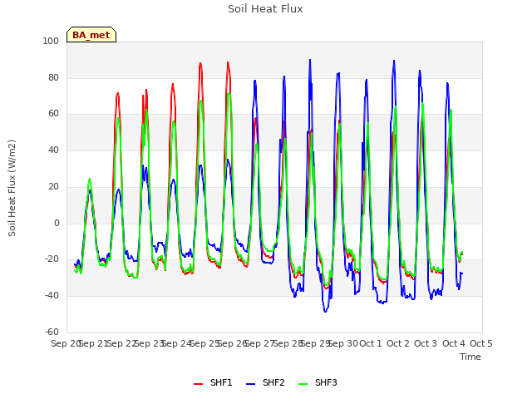Click the y-axis tick label 20
This screenshot has height=399, width=532.
click(53, 186)
